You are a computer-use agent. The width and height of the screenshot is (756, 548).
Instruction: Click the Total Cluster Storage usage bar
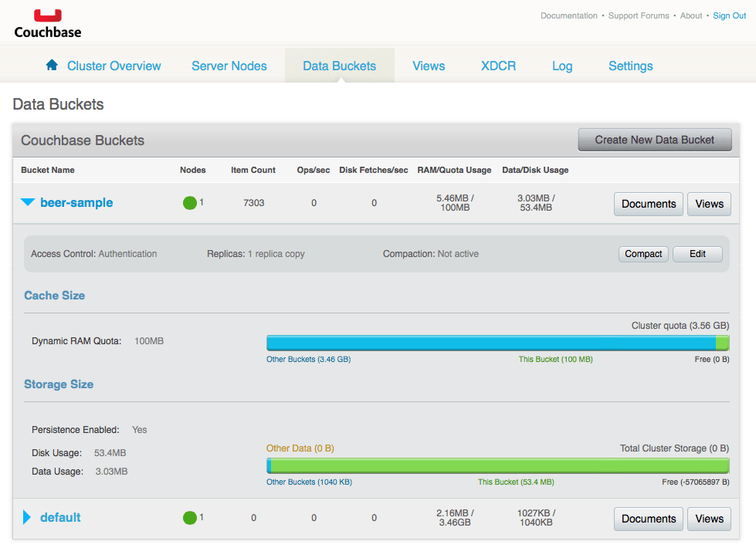tap(497, 465)
